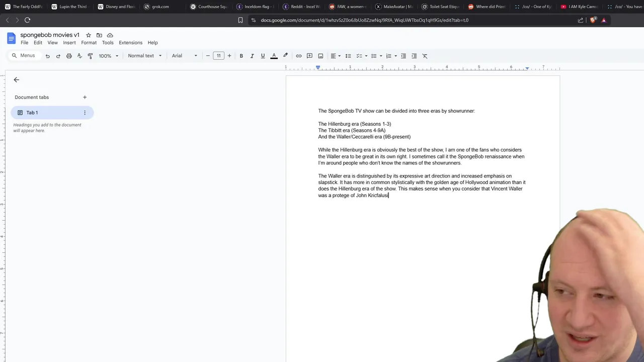Image resolution: width=644 pixels, height=362 pixels.
Task: Open highlight color picker
Action: (285, 56)
